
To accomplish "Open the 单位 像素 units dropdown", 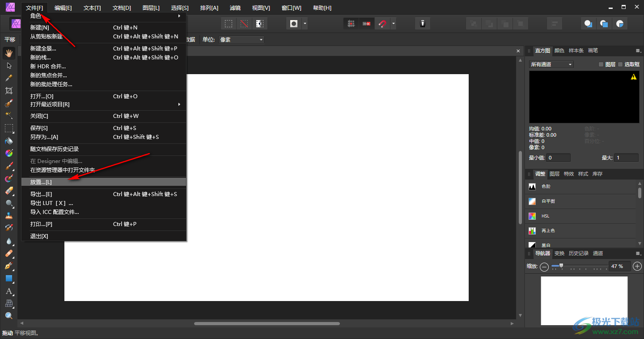I will [241, 40].
